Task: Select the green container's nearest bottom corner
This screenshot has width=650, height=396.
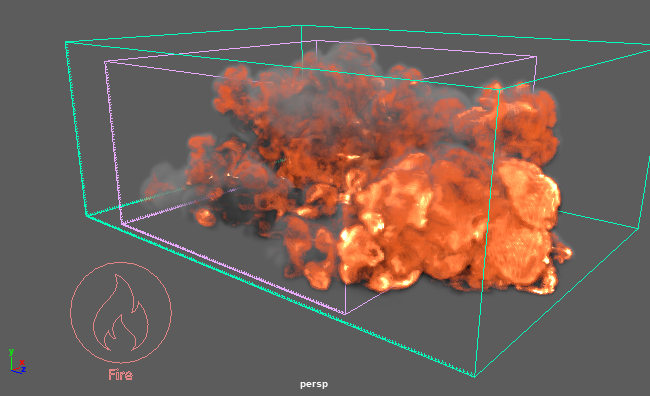Action: pyautogui.click(x=475, y=376)
